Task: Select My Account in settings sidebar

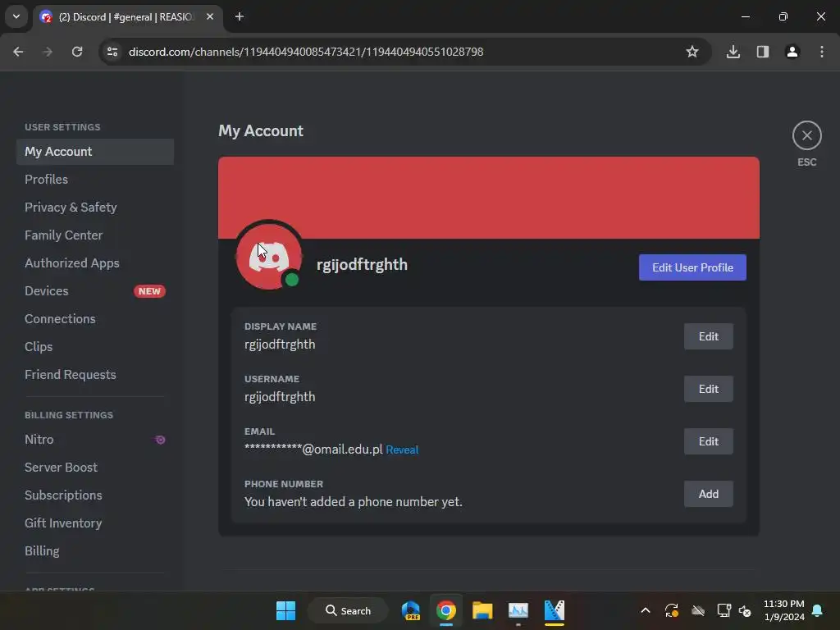Action: coord(95,152)
